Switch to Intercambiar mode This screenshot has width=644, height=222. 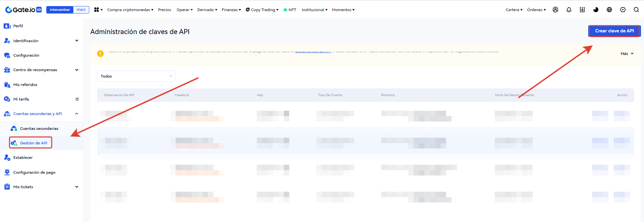[x=60, y=10]
